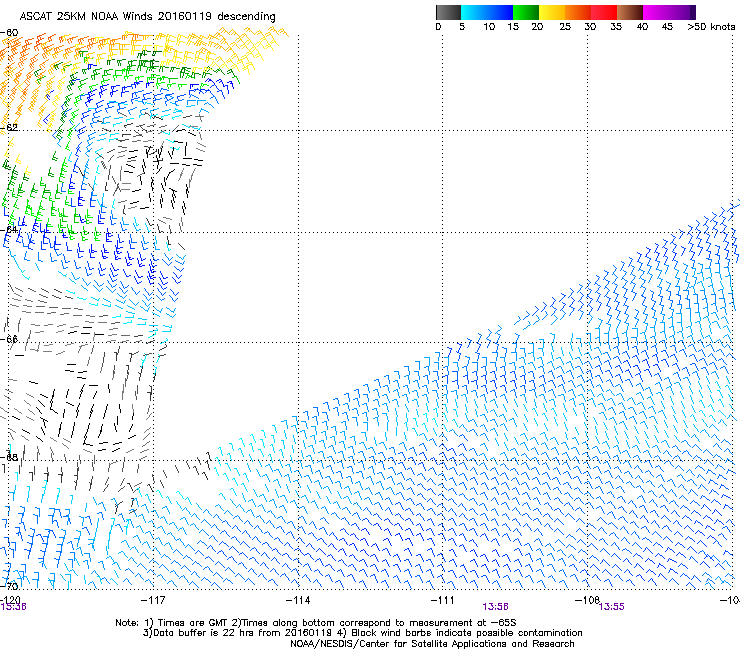Click the -62 latitude axis label

click(x=9, y=127)
